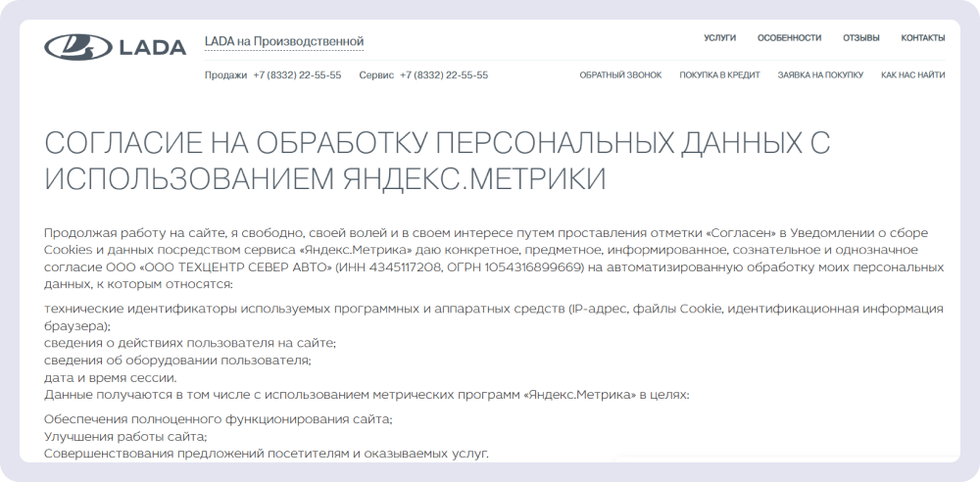Open the УСЛУГИ menu item

(719, 37)
